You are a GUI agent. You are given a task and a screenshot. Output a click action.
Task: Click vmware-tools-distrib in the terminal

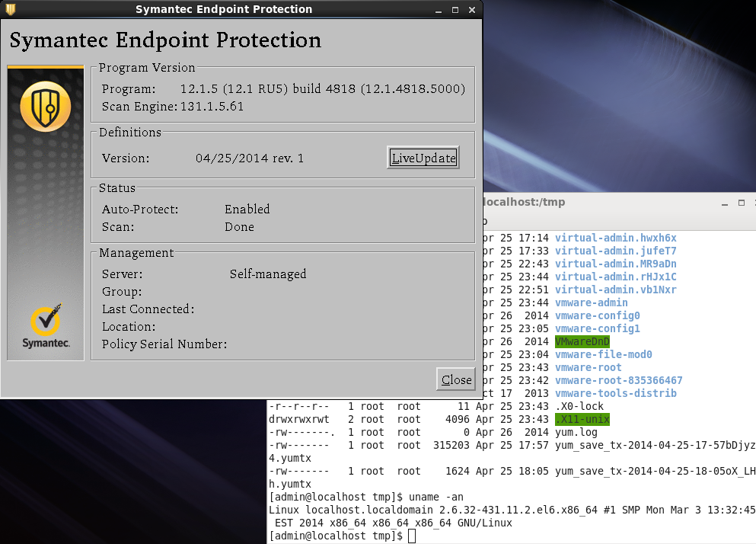(616, 393)
